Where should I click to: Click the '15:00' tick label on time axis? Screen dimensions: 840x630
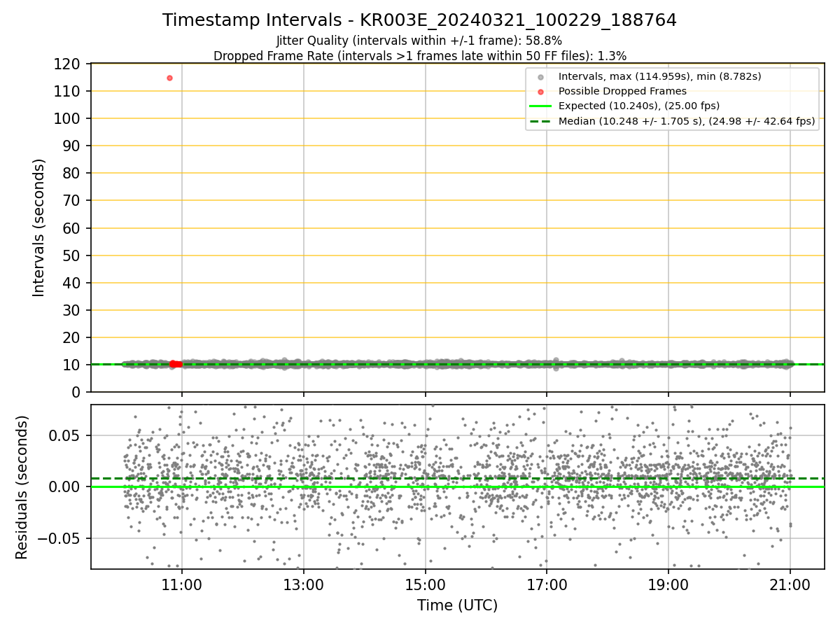[425, 585]
